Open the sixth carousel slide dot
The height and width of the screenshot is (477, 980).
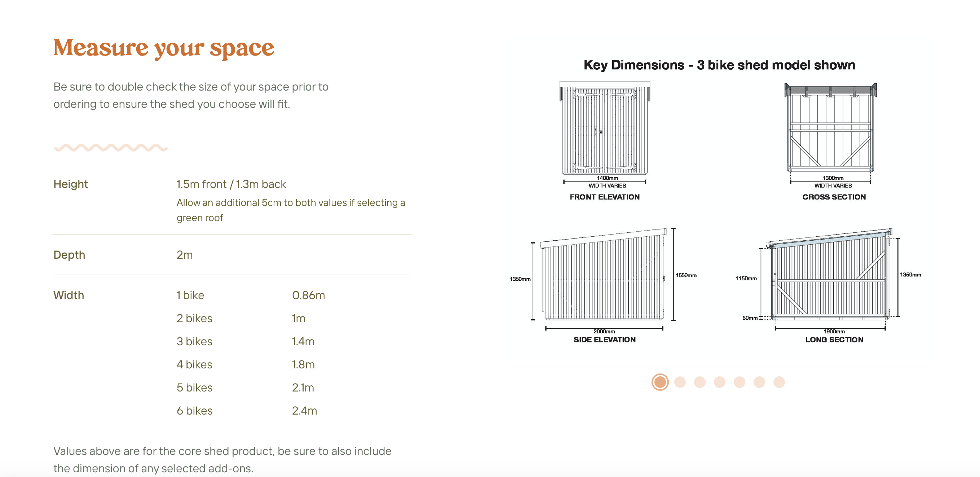click(759, 382)
